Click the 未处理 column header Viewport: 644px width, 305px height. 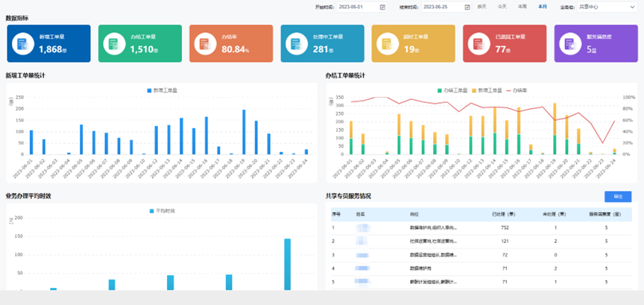555,214
